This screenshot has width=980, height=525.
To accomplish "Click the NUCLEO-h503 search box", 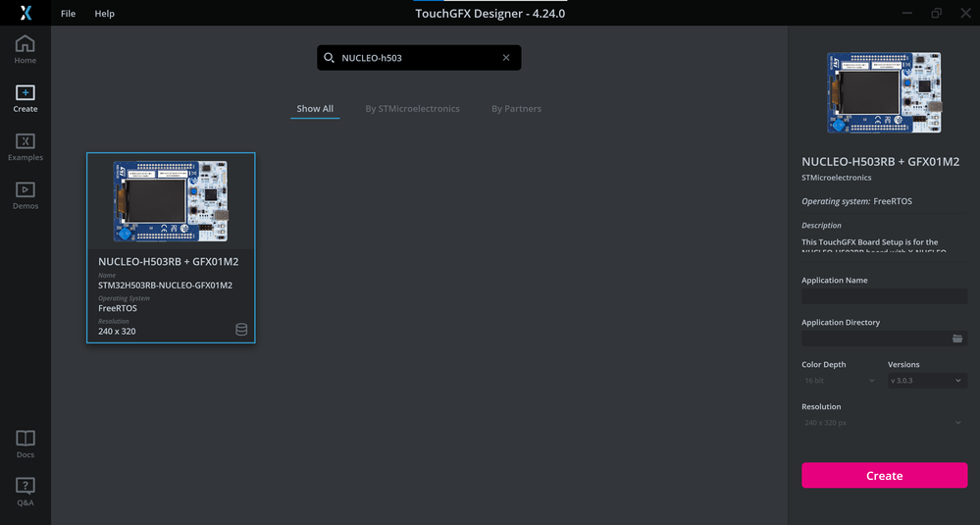I will tap(419, 58).
